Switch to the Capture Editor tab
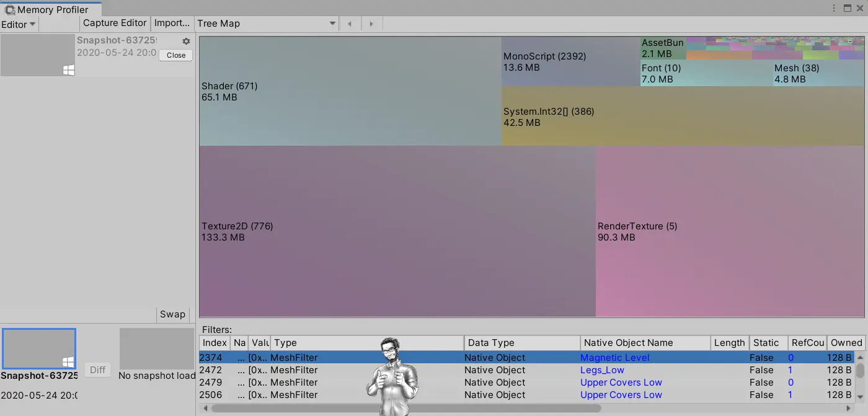Viewport: 868px width, 416px height. (114, 23)
